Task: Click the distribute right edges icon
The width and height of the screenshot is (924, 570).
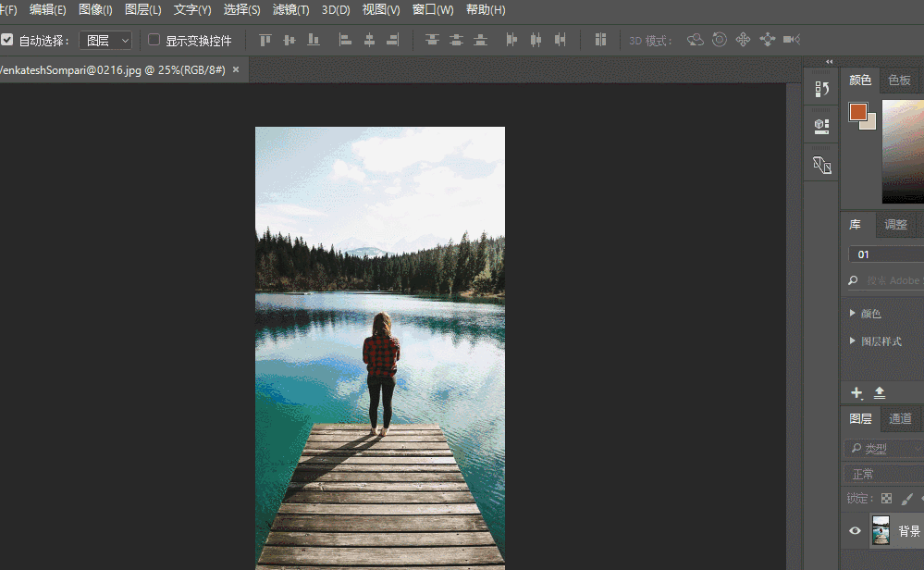Action: pos(560,40)
